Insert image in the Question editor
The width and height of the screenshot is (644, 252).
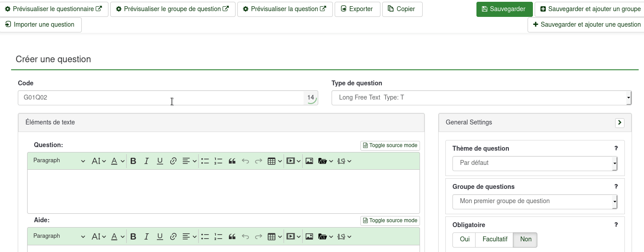[x=309, y=161]
